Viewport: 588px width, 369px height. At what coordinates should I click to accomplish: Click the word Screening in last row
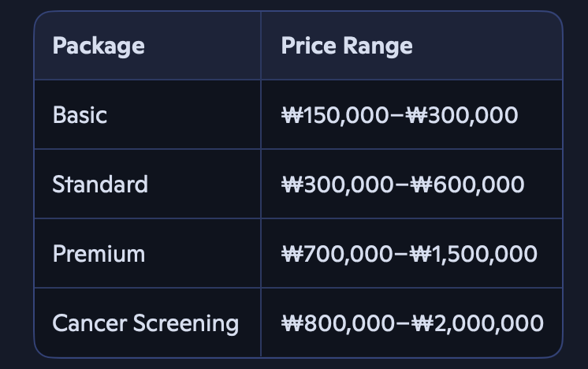(186, 323)
